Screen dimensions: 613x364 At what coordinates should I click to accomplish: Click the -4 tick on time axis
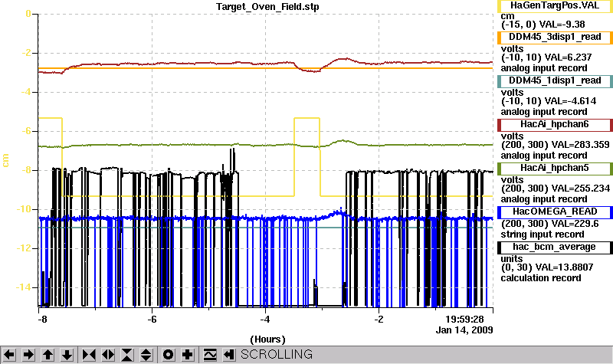pyautogui.click(x=265, y=320)
